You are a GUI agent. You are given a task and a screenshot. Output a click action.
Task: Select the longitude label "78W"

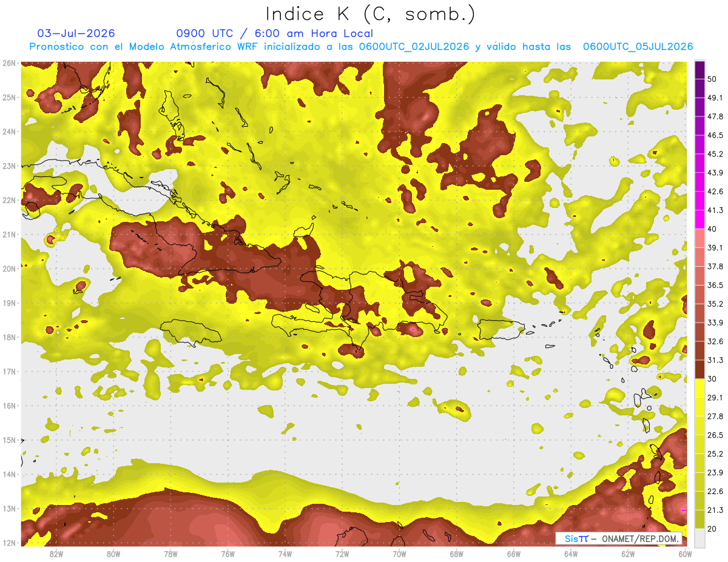[x=170, y=554]
